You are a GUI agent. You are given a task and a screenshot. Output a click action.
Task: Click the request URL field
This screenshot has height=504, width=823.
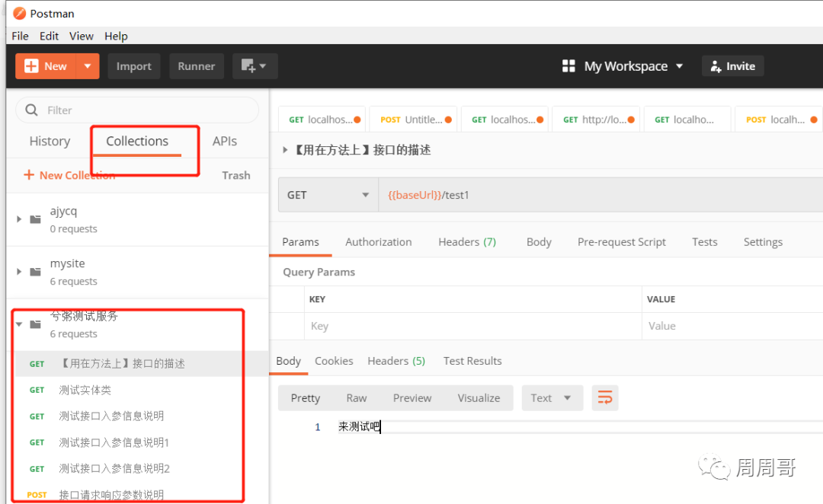[x=600, y=195]
